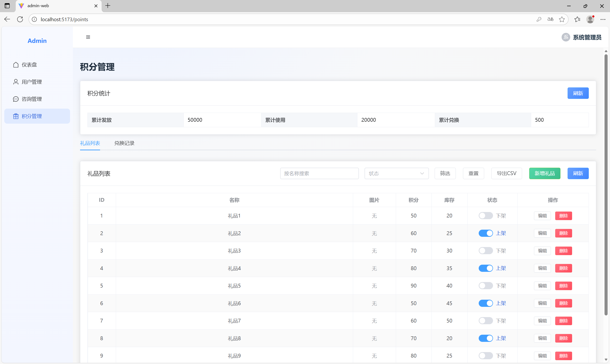The width and height of the screenshot is (610, 364).
Task: Click the favorites star icon in address bar
Action: pos(562,19)
